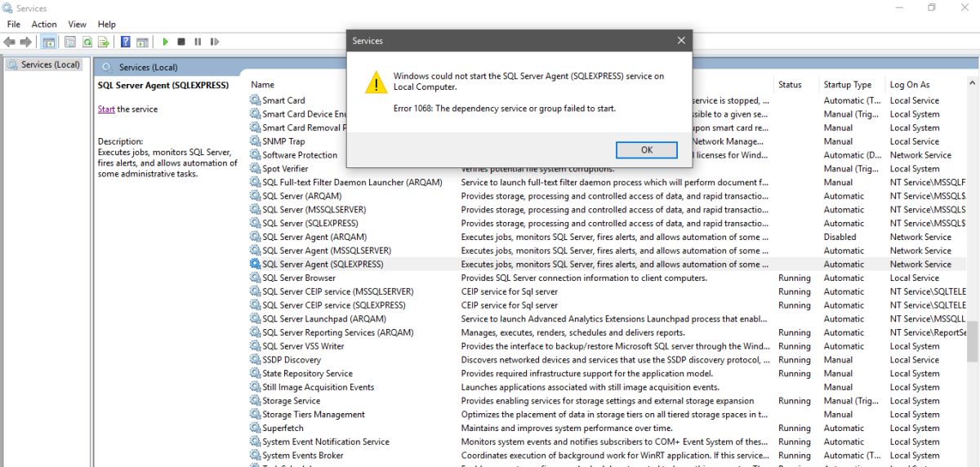980x467 pixels.
Task: Click the Services app icon in title bar
Action: (8, 8)
